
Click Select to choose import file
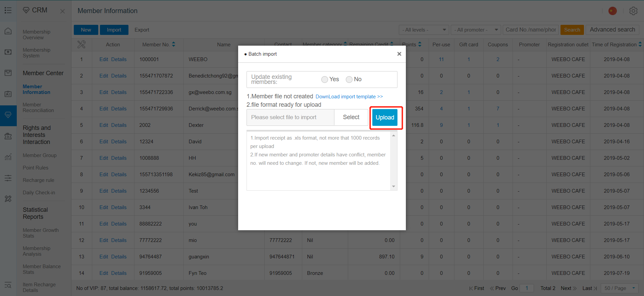(x=351, y=117)
